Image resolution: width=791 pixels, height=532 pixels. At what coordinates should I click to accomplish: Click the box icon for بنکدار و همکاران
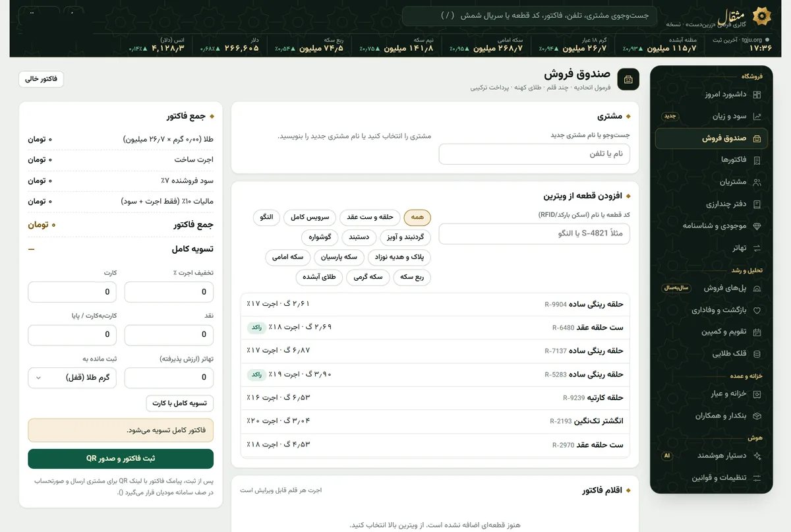[x=757, y=416]
